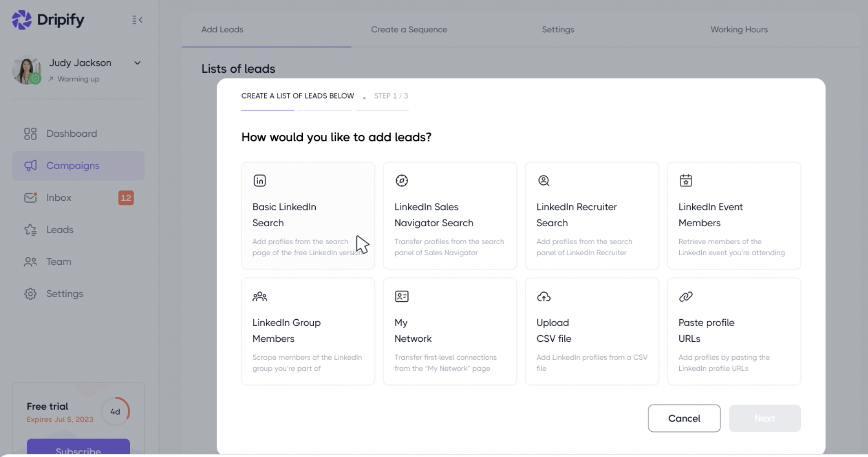Select the Sales Navigator compass icon
This screenshot has width=868, height=457.
tap(402, 181)
